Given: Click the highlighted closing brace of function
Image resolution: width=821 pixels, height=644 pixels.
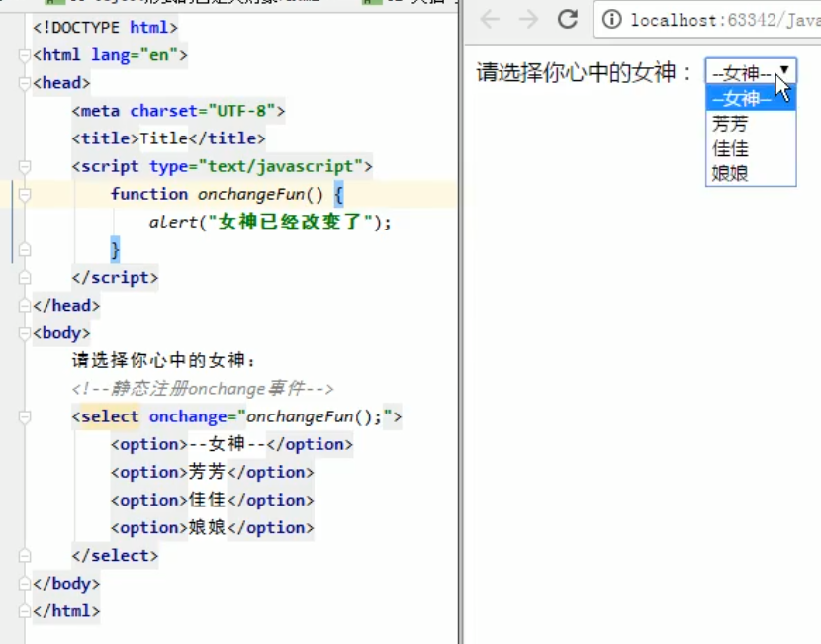Looking at the screenshot, I should tap(115, 249).
